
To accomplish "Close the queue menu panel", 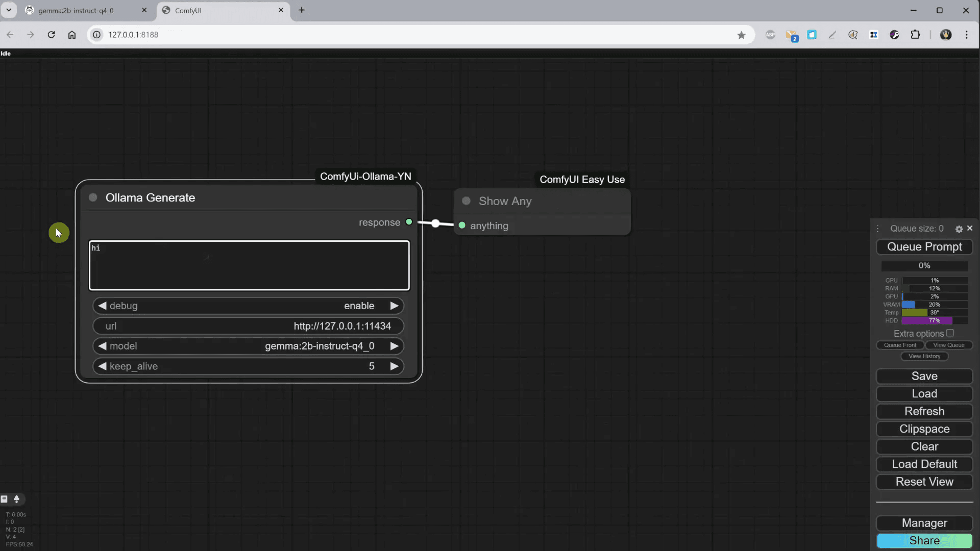I will [970, 228].
